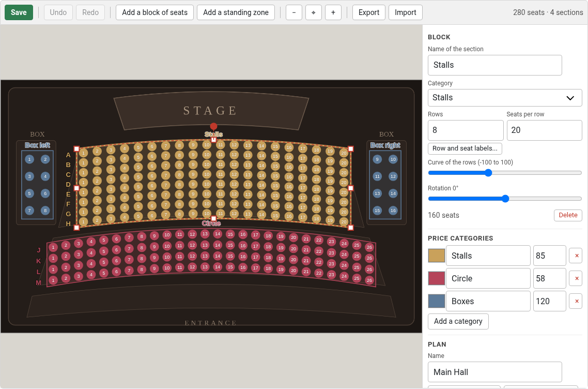Delete the selected Stalls block
Screen dimensions: 588x389
click(x=568, y=215)
